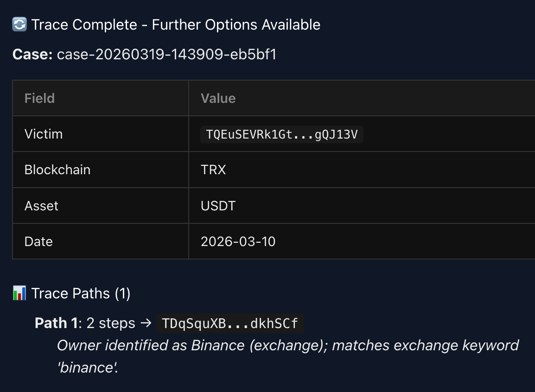Select the Victim row label
The height and width of the screenshot is (392, 535).
(x=44, y=134)
